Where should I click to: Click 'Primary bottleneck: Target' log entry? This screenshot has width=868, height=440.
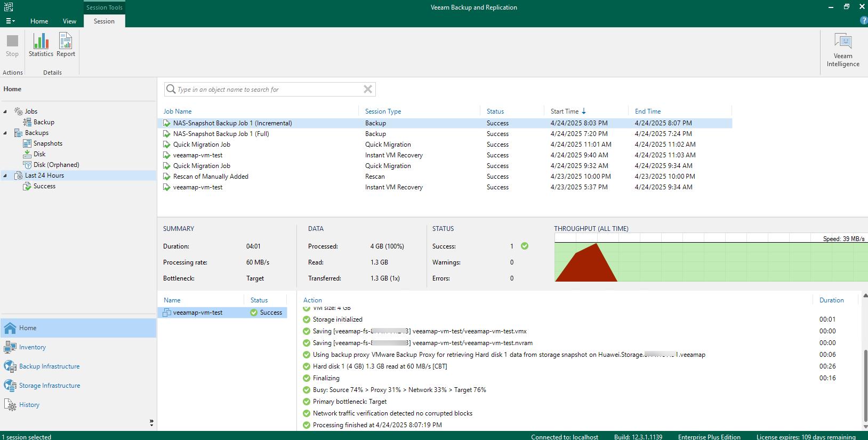(350, 402)
